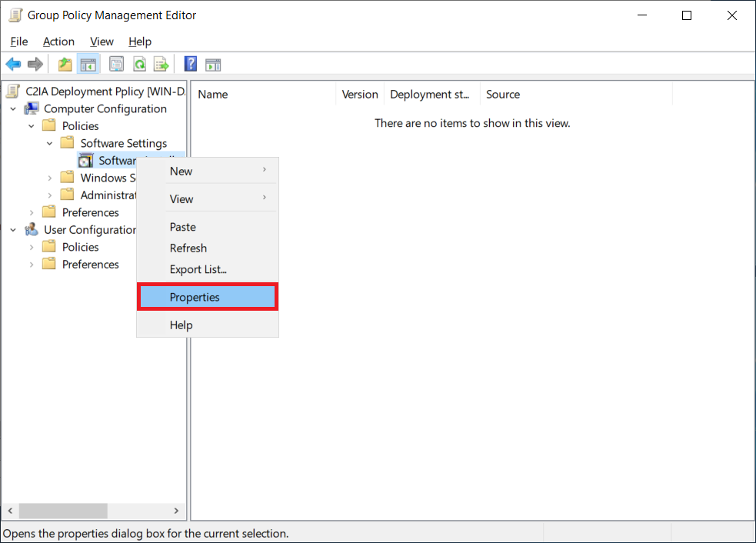Image resolution: width=756 pixels, height=543 pixels.
Task: Toggle the Show/Hide Action Pane icon
Action: (213, 64)
